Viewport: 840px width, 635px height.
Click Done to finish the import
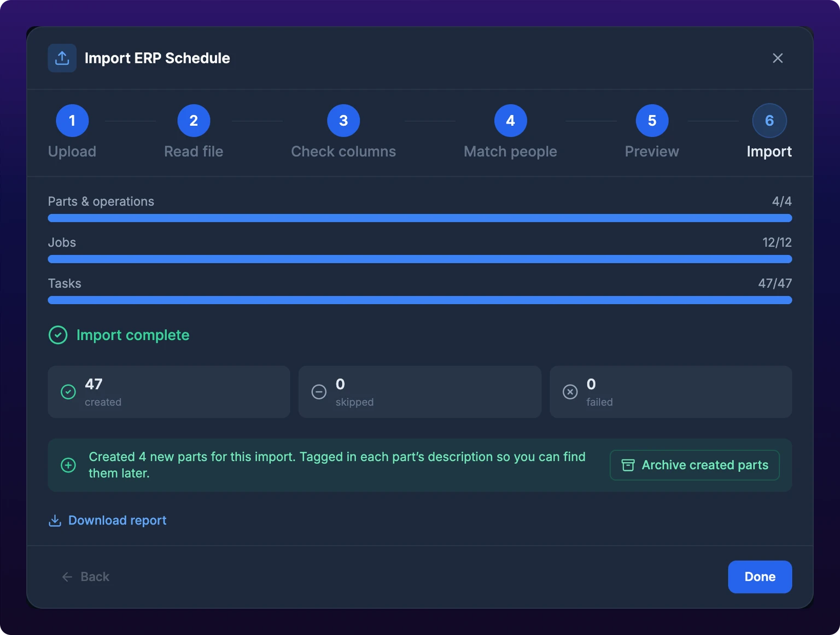(x=760, y=576)
